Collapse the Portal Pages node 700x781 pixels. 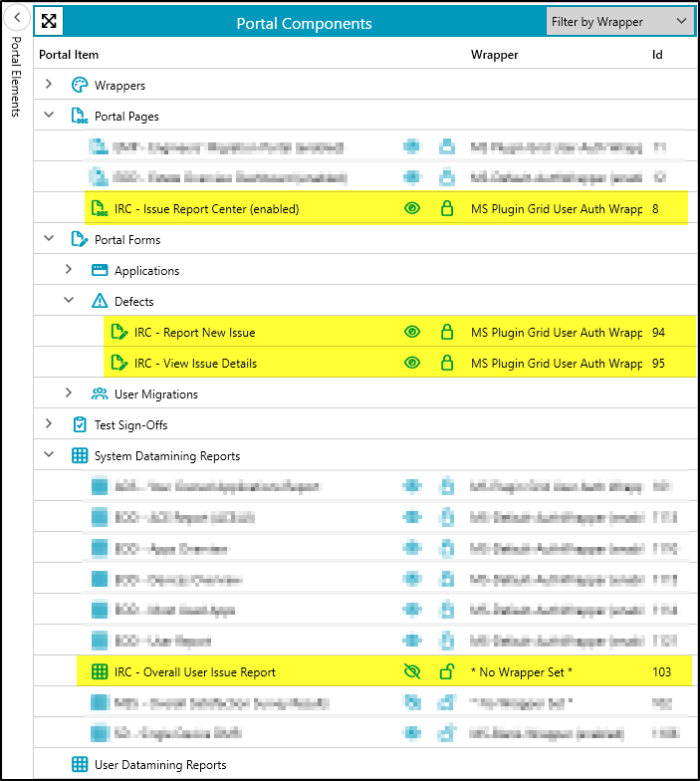(49, 116)
